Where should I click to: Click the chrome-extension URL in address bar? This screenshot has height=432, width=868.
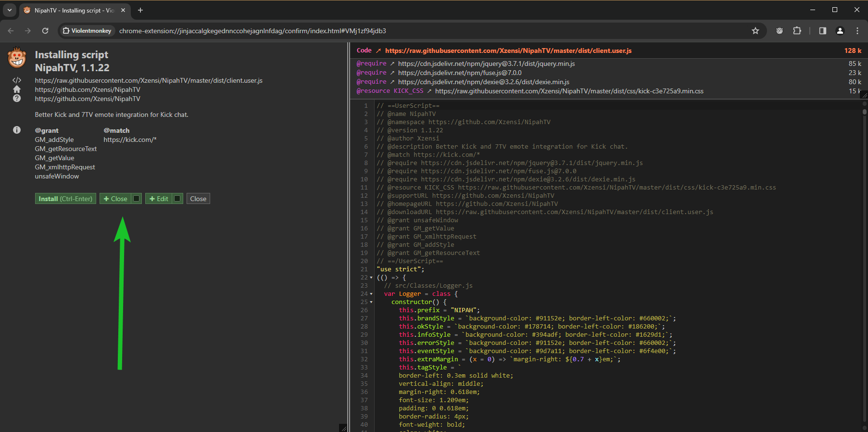click(252, 31)
